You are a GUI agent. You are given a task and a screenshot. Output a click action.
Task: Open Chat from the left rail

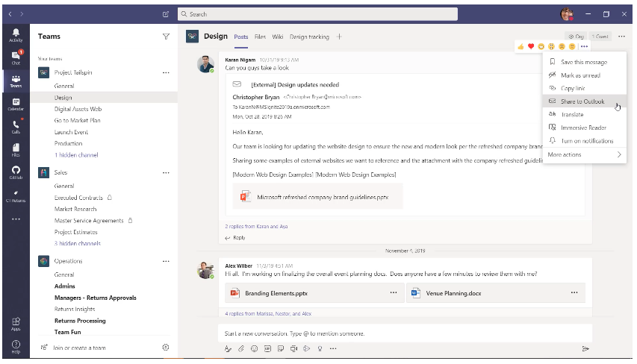[16, 57]
